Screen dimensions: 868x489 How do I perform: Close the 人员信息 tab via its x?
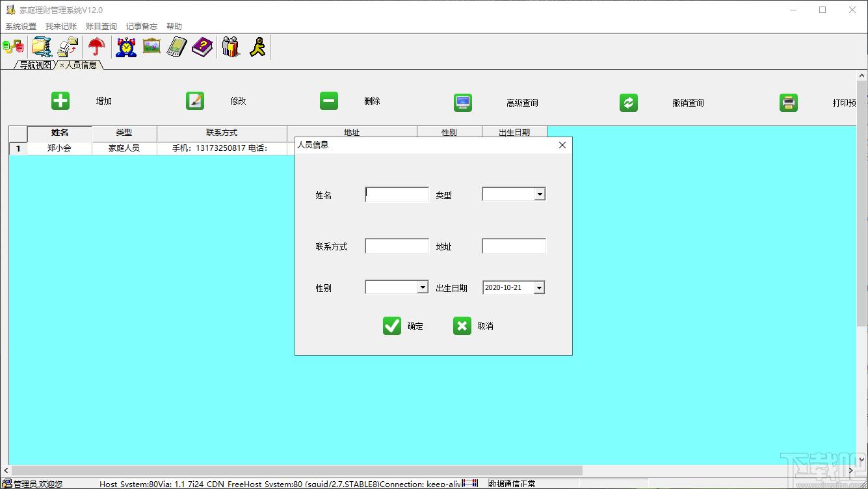pos(62,65)
